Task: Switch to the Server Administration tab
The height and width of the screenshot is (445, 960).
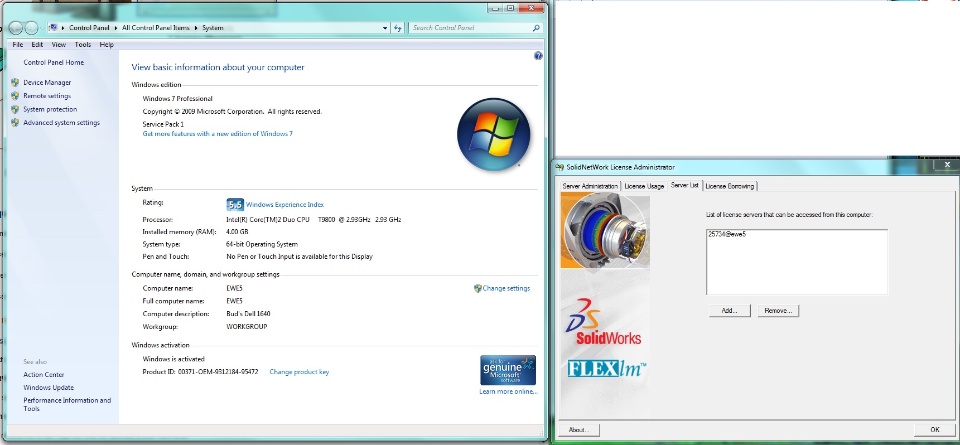Action: pos(590,186)
